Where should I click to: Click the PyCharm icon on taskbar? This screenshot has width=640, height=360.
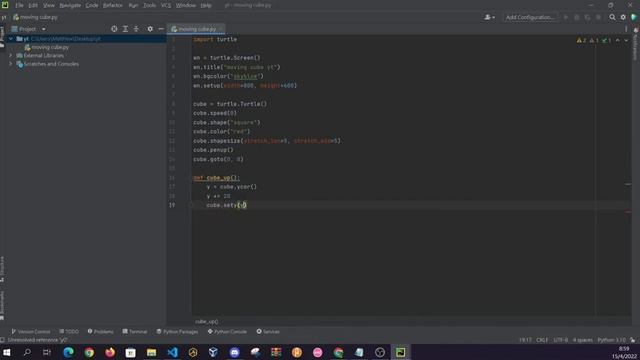tap(400, 352)
